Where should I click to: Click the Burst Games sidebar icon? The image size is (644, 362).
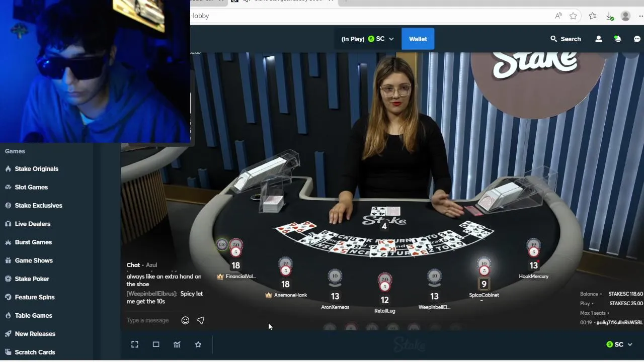pyautogui.click(x=8, y=242)
